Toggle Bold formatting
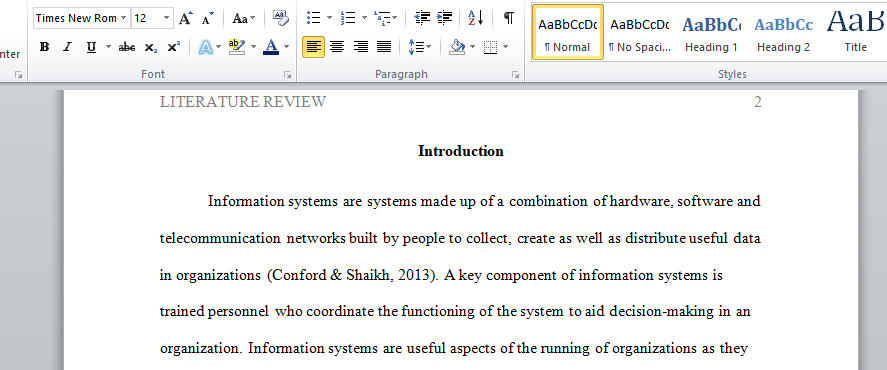The height and width of the screenshot is (370, 887). tap(44, 48)
